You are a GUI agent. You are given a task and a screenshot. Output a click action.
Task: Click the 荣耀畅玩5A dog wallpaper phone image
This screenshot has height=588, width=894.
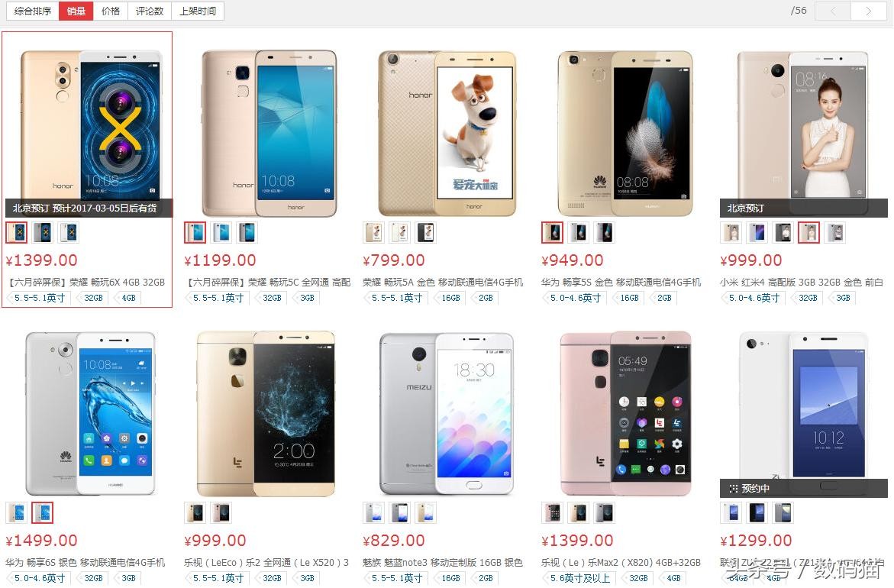(x=447, y=133)
